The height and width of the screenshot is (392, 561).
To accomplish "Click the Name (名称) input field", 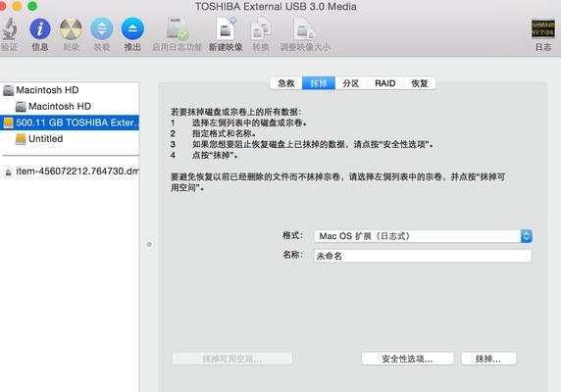I will point(423,256).
